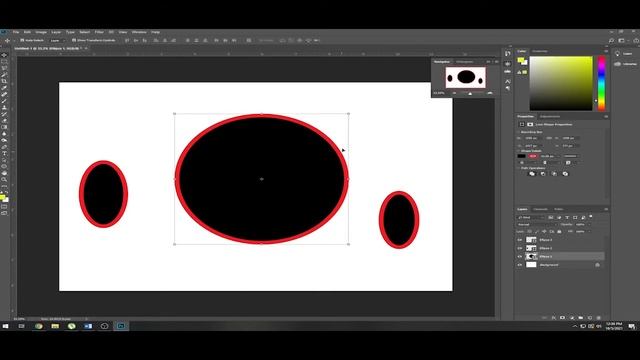The image size is (640, 360).
Task: Click the Photoshop icon in taskbar
Action: pyautogui.click(x=121, y=326)
